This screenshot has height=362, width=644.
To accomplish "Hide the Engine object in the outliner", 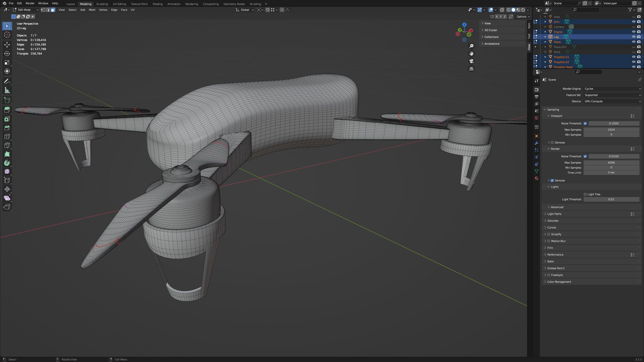I will coord(634,32).
